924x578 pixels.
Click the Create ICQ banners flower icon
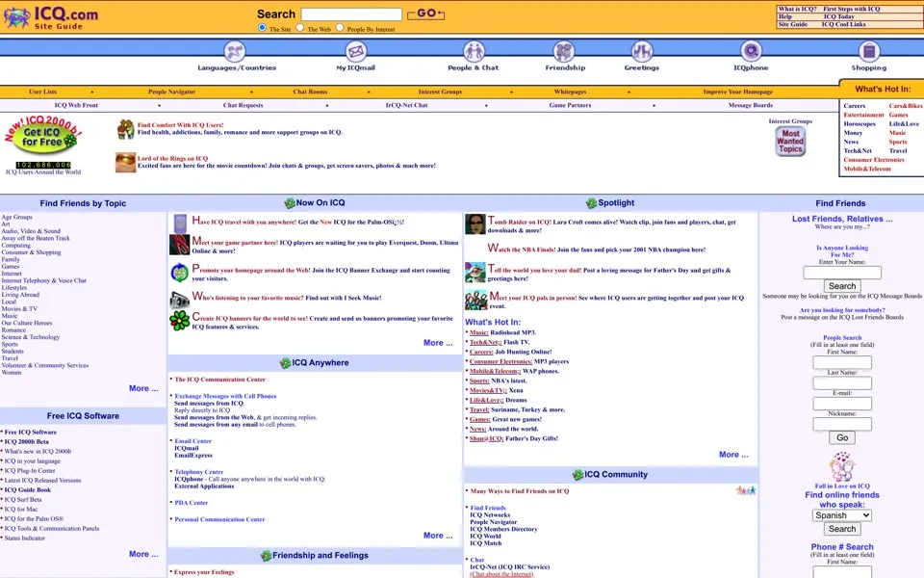[179, 320]
